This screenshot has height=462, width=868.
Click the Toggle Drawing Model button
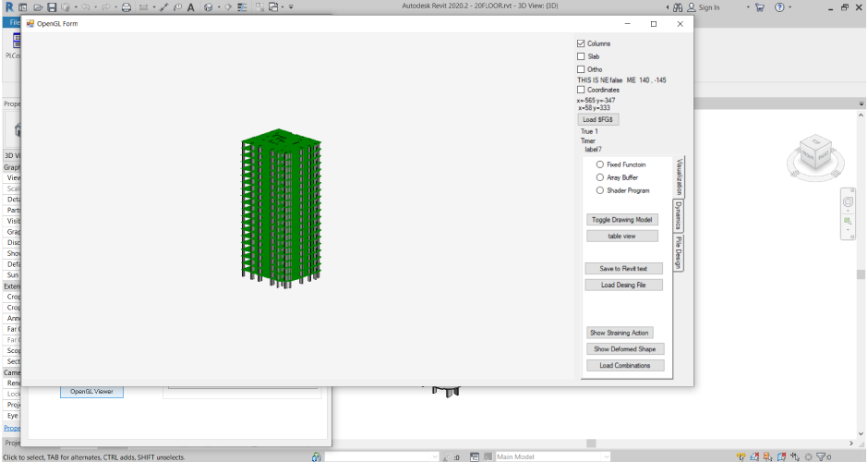click(621, 219)
